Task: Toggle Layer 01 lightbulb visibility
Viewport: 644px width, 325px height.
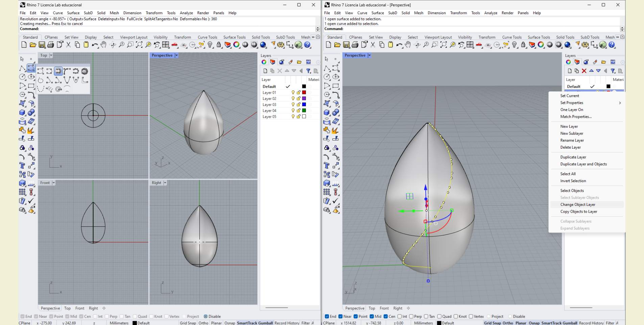Action: [293, 92]
